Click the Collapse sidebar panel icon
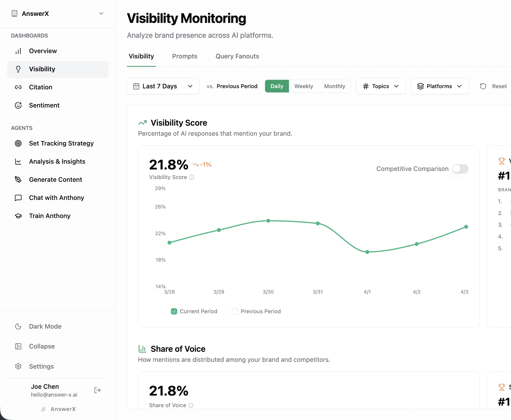The width and height of the screenshot is (511, 420). tap(18, 346)
